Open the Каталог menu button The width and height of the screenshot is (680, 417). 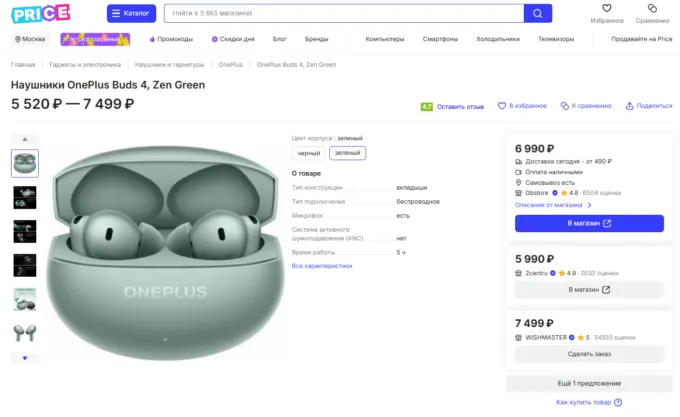pyautogui.click(x=131, y=13)
